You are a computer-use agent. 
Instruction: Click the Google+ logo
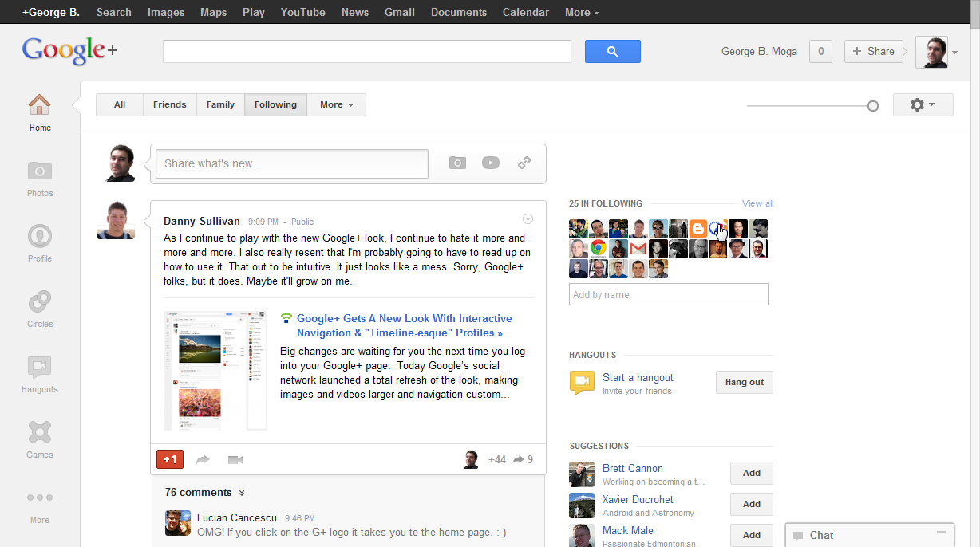(70, 51)
